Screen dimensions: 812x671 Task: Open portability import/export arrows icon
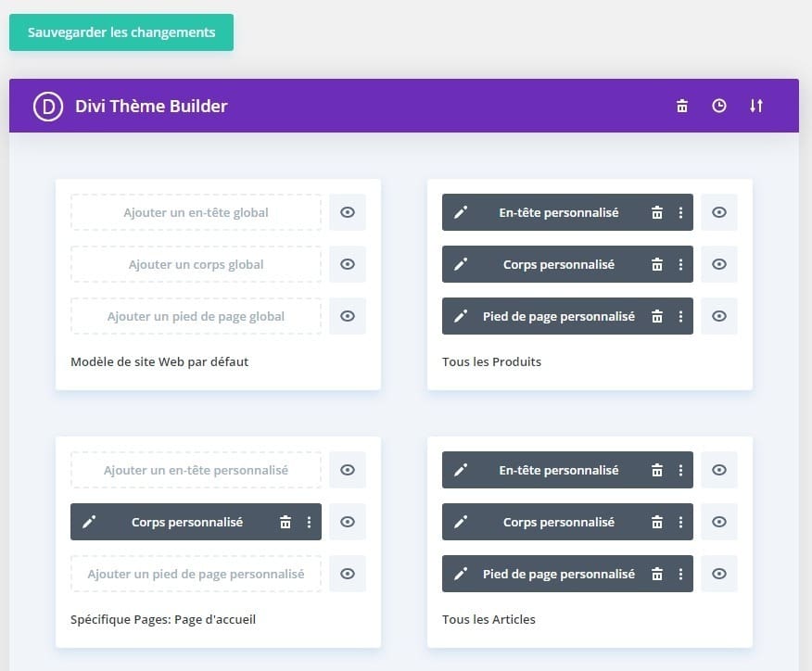(756, 106)
